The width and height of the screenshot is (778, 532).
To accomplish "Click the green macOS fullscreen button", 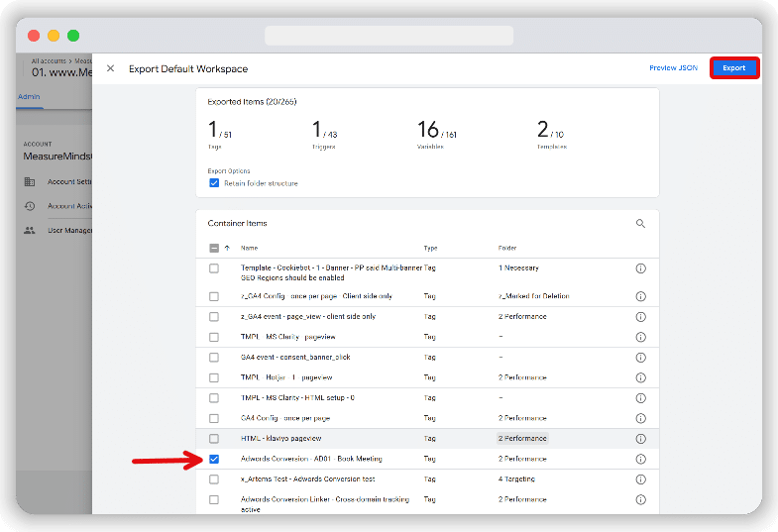I will (73, 36).
